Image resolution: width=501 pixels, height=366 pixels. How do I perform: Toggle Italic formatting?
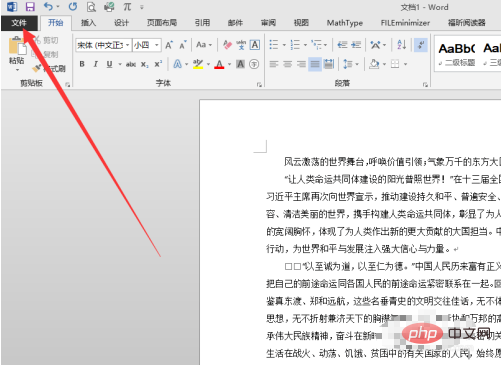tap(96, 64)
